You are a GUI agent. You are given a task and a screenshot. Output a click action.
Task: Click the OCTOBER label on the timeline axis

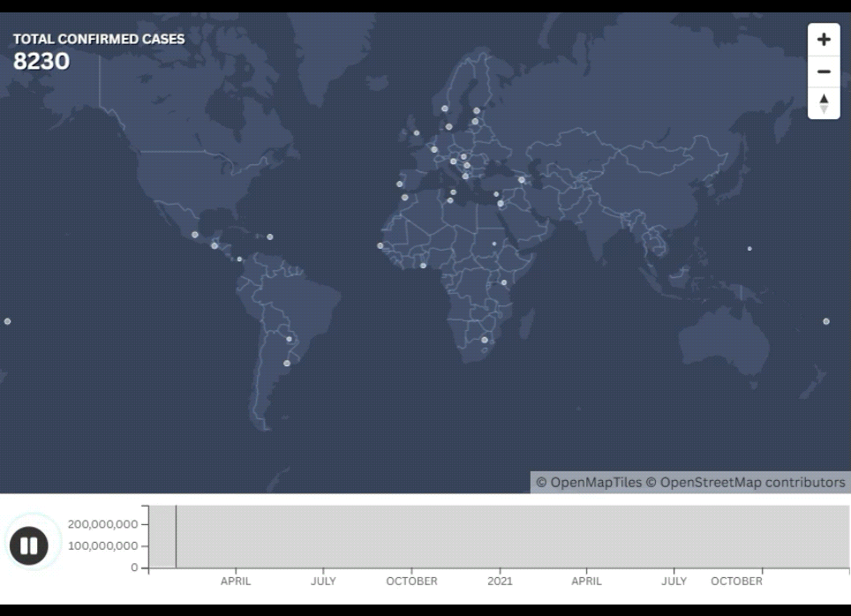click(411, 582)
